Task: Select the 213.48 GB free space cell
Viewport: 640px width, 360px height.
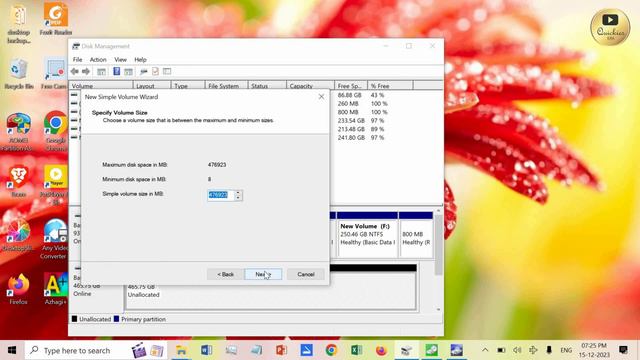Action: tap(351, 129)
